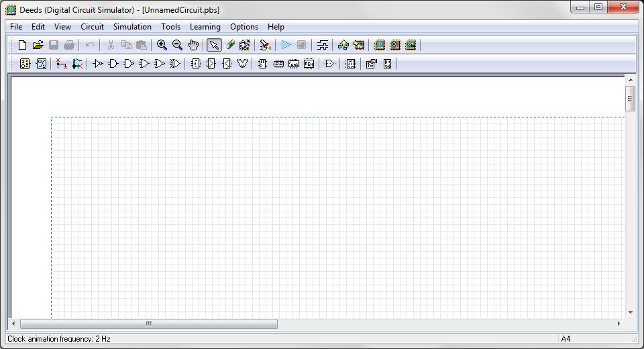644x349 pixels.
Task: Open the timing diagram tool
Action: pyautogui.click(x=323, y=45)
